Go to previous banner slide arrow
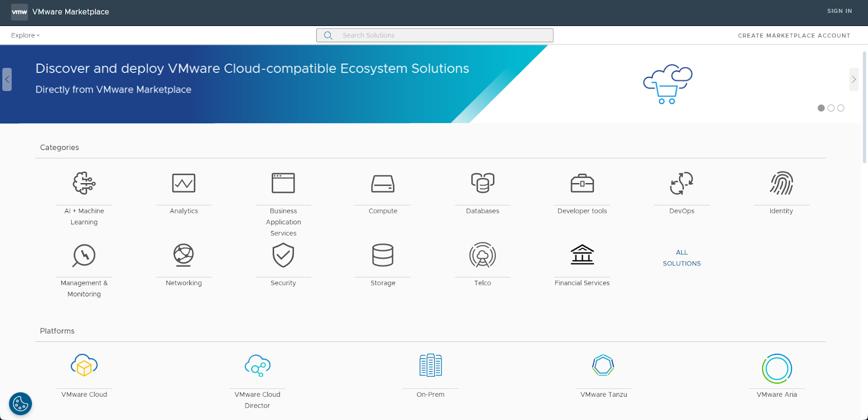This screenshot has height=420, width=868. (x=7, y=79)
